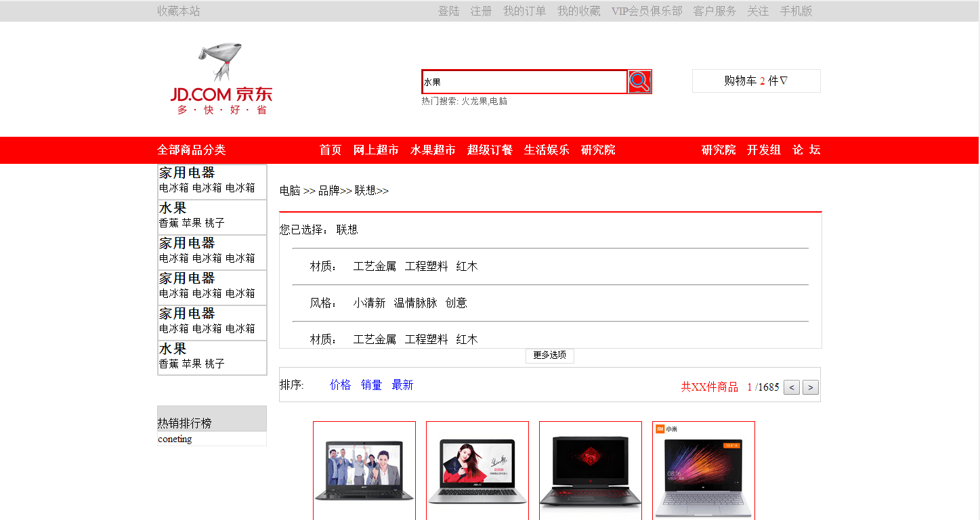The height and width of the screenshot is (520, 980).
Task: Open 生活娱乐 nav item
Action: tap(547, 150)
